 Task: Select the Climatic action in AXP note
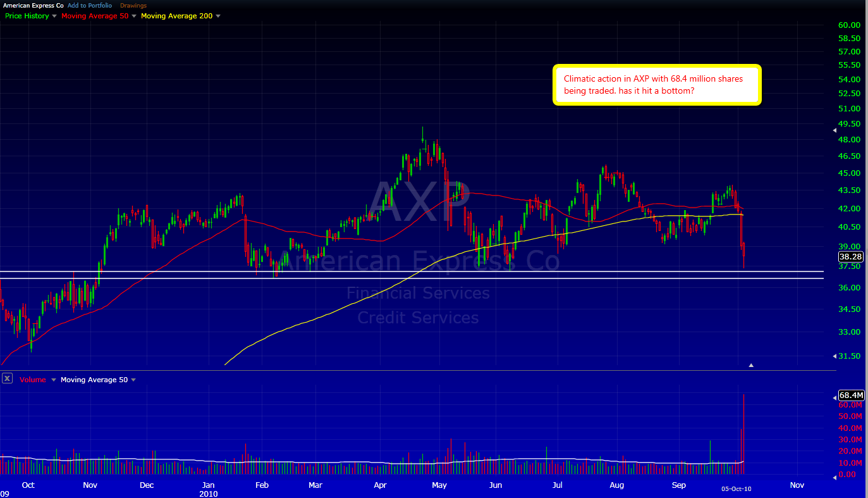coord(657,85)
